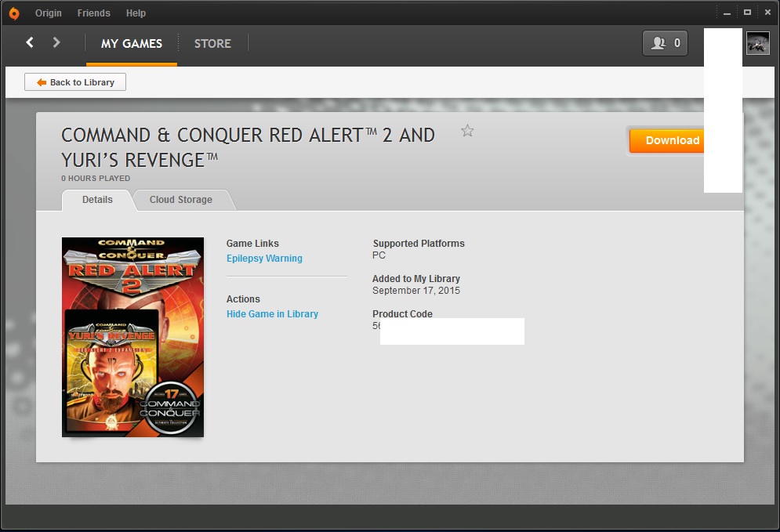
Task: Click the orange Download button
Action: coord(666,141)
